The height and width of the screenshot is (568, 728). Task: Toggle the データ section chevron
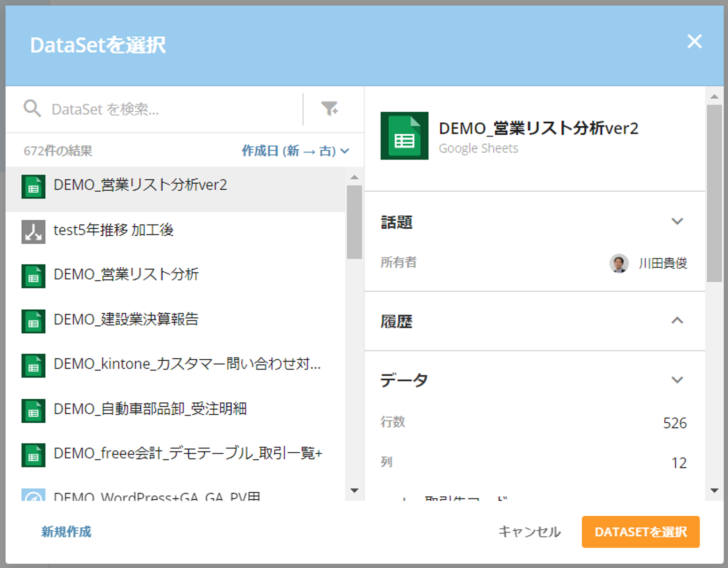coord(677,380)
